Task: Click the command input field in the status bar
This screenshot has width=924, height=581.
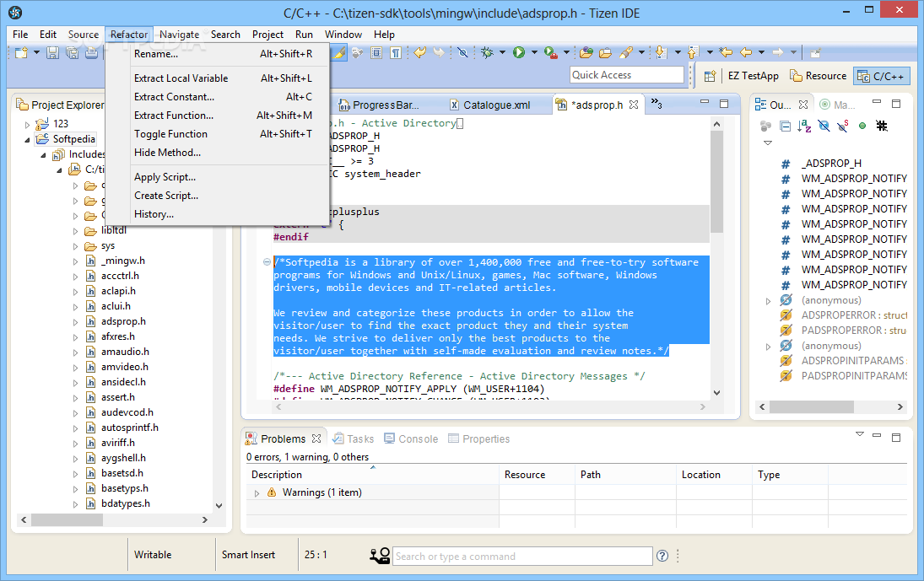Action: [x=522, y=557]
